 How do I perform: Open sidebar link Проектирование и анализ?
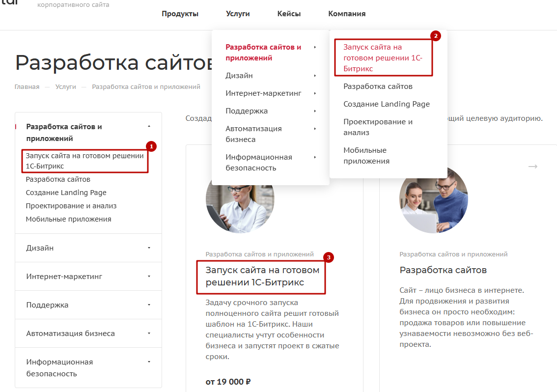(71, 206)
